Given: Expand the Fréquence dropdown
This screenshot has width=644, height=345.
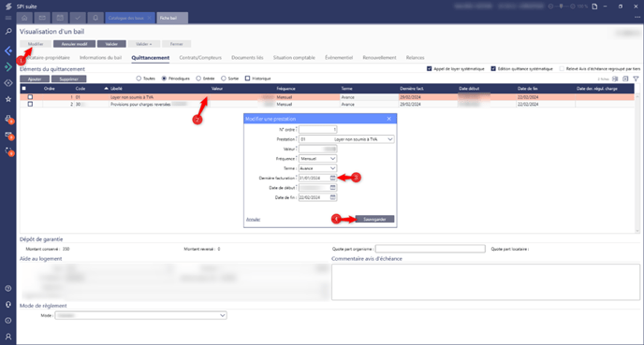Looking at the screenshot, I should [332, 158].
